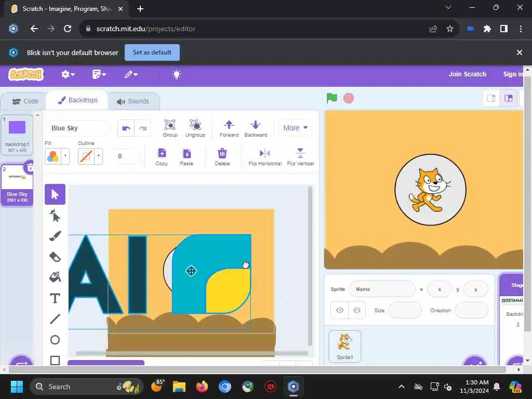Reload the browser page
532x399 pixels.
68,29
